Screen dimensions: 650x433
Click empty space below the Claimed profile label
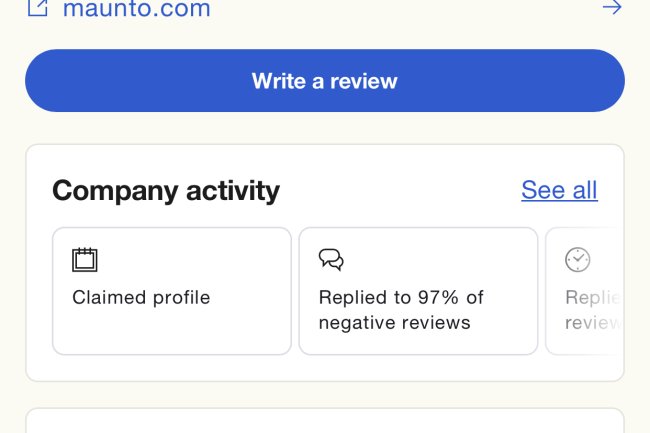point(171,332)
